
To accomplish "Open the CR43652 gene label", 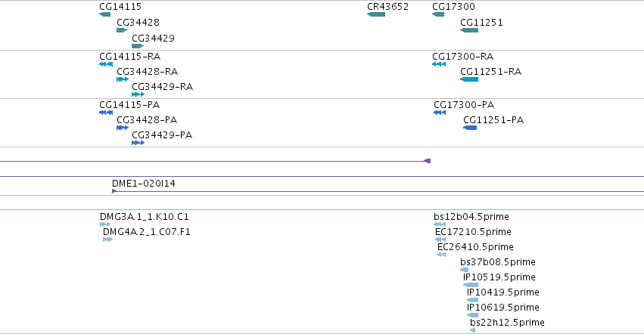I will click(x=387, y=7).
